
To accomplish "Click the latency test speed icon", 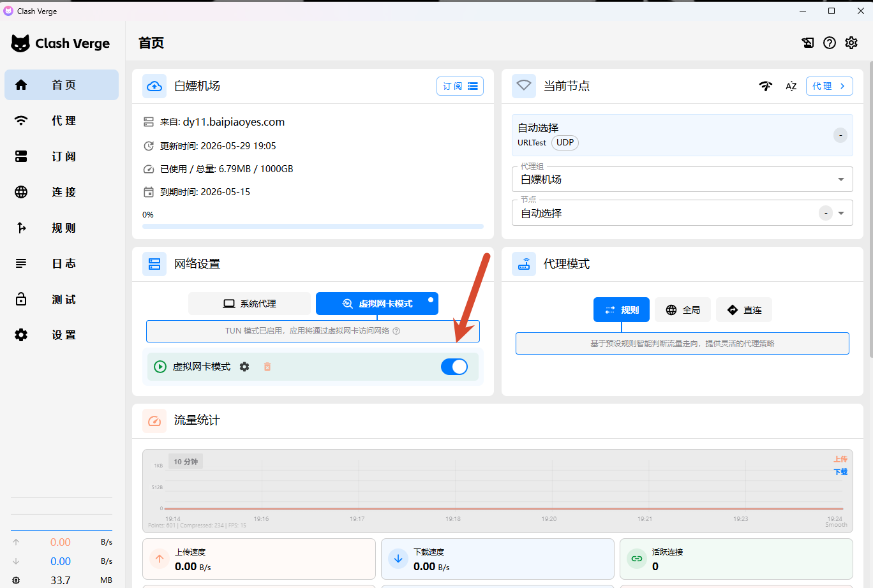I will point(766,86).
